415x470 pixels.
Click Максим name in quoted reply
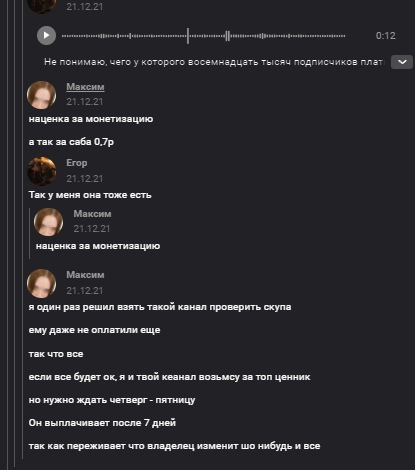pyautogui.click(x=92, y=214)
